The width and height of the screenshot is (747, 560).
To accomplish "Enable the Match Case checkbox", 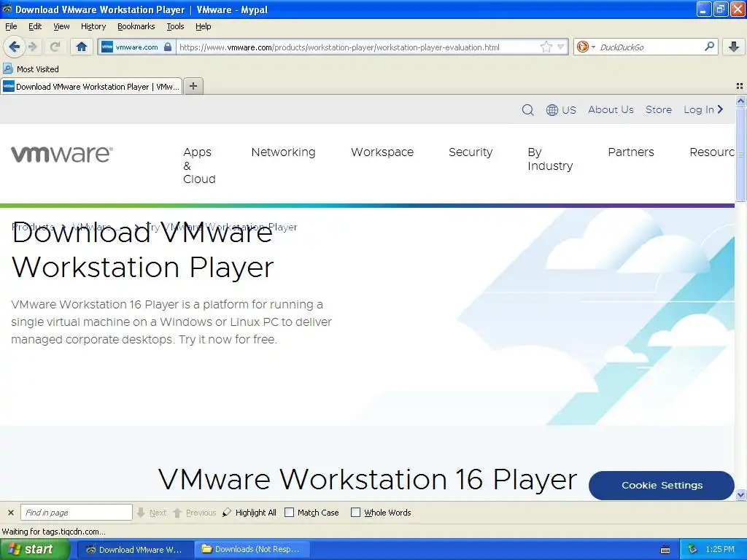I will click(289, 513).
